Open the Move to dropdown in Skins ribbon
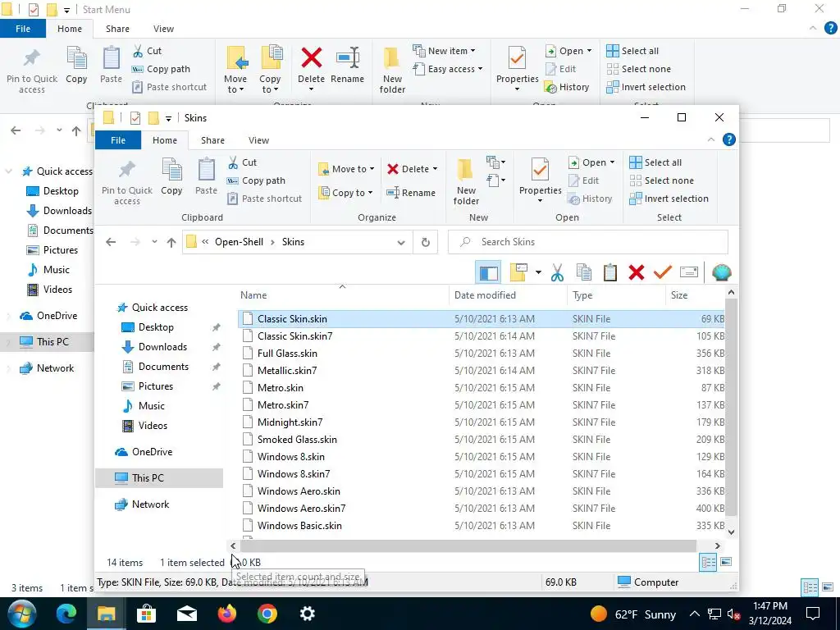Viewport: 840px width, 630px height. 346,169
